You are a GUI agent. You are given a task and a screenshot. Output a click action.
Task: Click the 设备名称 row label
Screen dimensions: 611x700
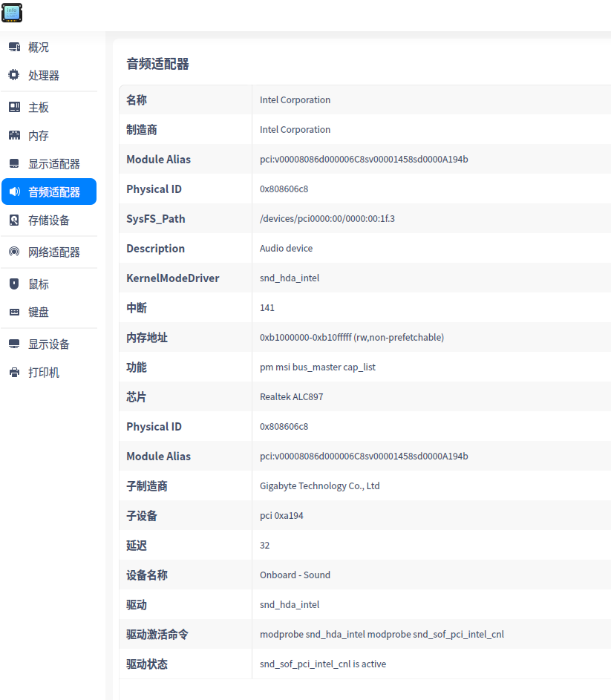pyautogui.click(x=147, y=575)
